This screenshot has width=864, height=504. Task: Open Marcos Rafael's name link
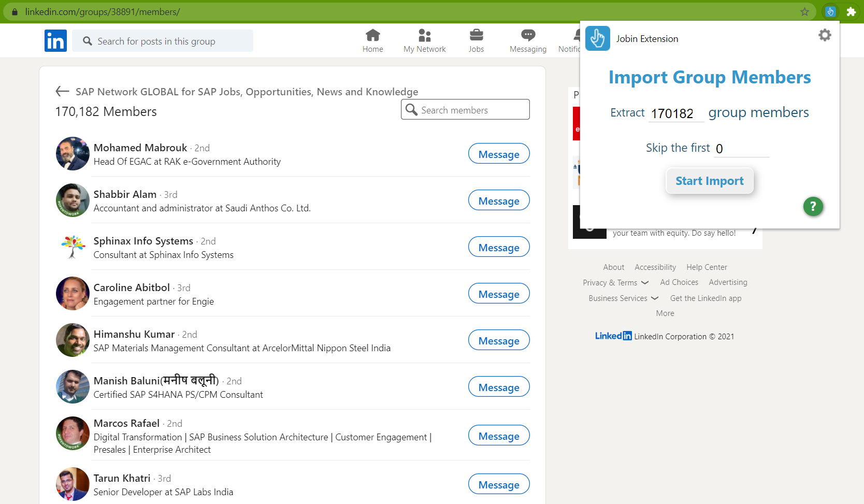126,423
